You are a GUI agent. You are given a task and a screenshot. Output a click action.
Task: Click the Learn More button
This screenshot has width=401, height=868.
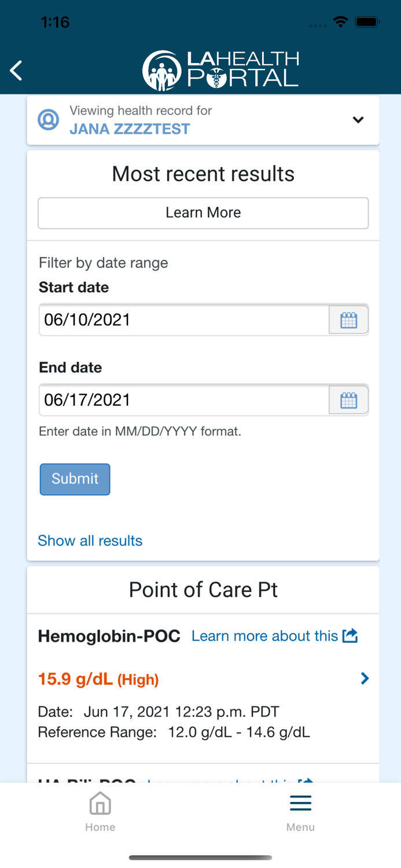(203, 213)
